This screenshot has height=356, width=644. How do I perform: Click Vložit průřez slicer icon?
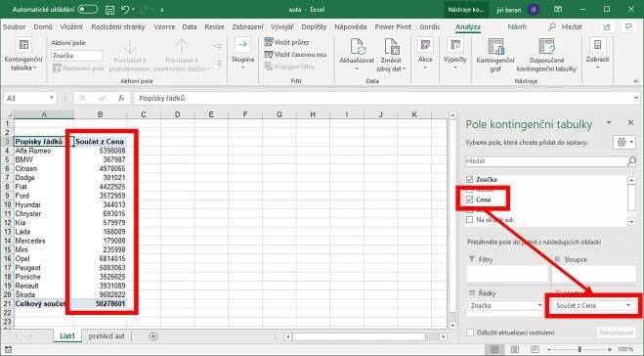coord(269,42)
